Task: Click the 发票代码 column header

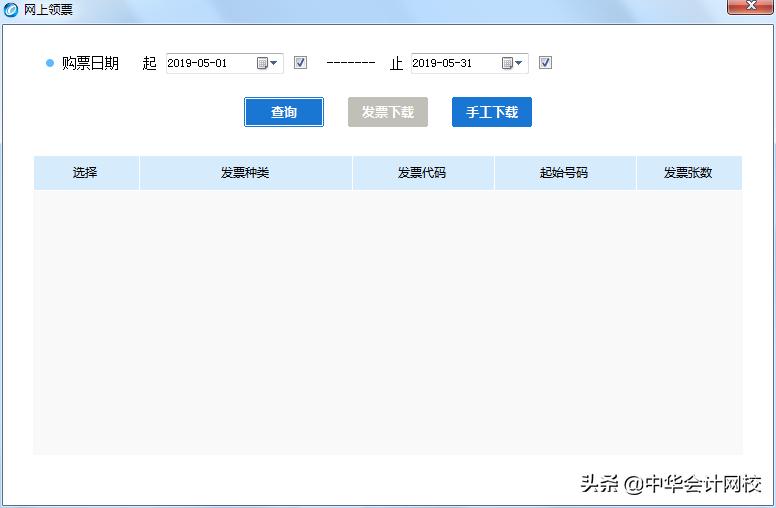Action: 423,173
